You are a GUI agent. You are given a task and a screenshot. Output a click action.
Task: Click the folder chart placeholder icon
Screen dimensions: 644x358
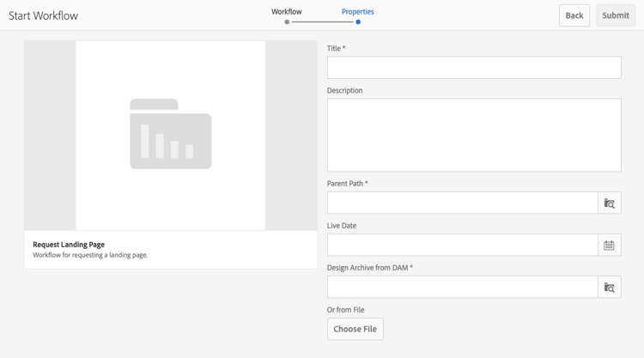(x=171, y=134)
